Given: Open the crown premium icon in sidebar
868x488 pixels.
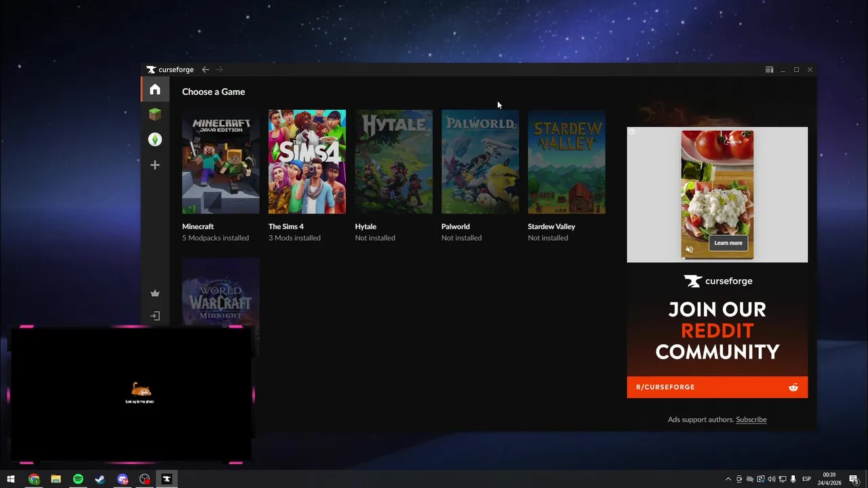Looking at the screenshot, I should 155,293.
